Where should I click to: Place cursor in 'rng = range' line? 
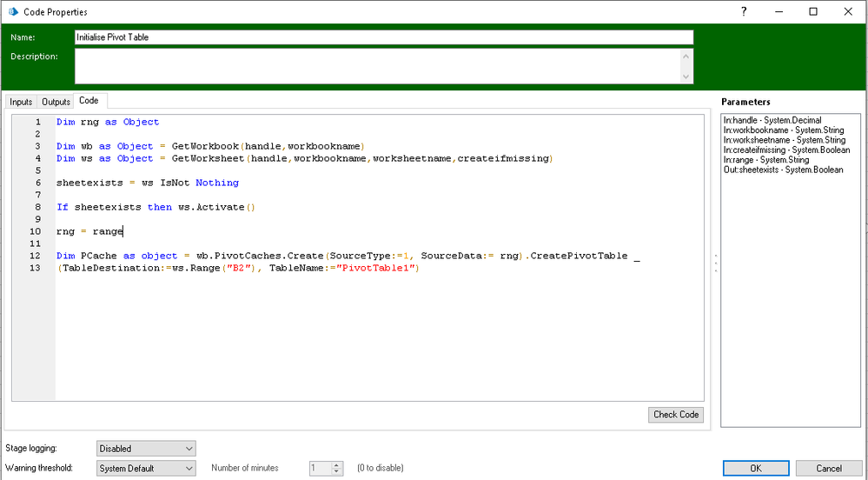coord(89,231)
